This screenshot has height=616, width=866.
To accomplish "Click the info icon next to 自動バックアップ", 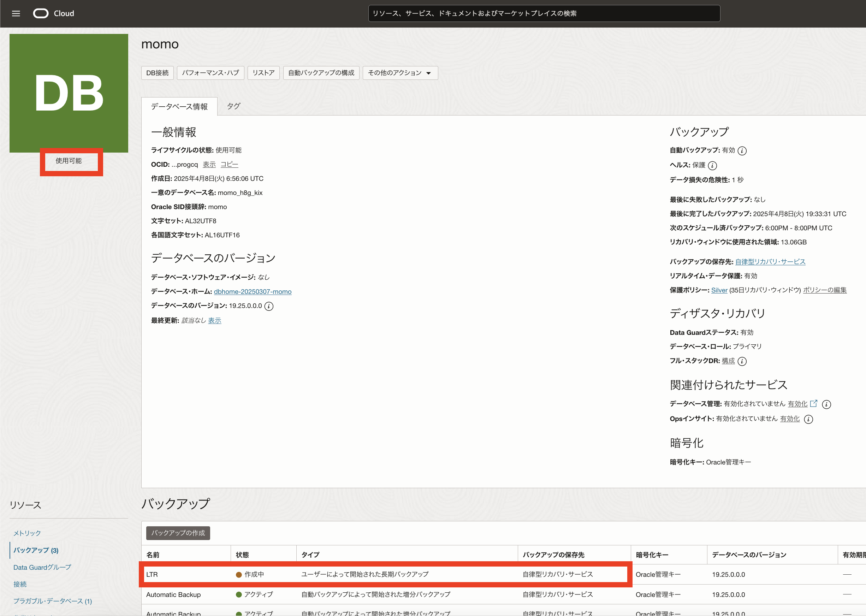I will [742, 150].
